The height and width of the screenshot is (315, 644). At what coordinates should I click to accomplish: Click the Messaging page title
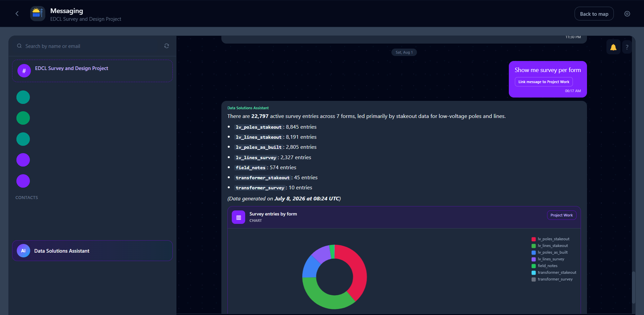click(66, 11)
